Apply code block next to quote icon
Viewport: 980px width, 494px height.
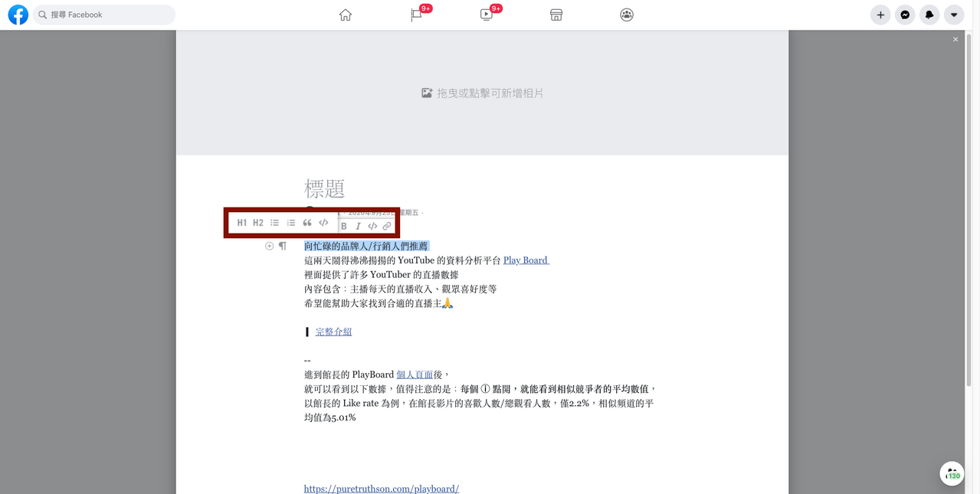coord(323,223)
